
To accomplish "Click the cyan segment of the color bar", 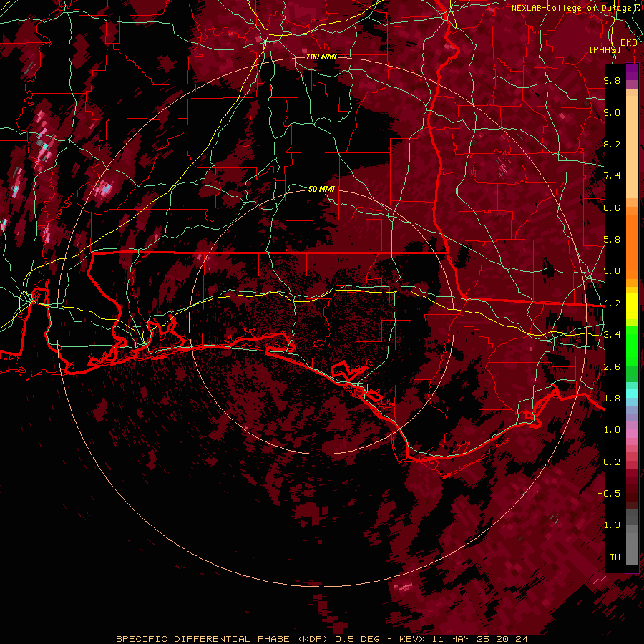I will pyautogui.click(x=632, y=394).
